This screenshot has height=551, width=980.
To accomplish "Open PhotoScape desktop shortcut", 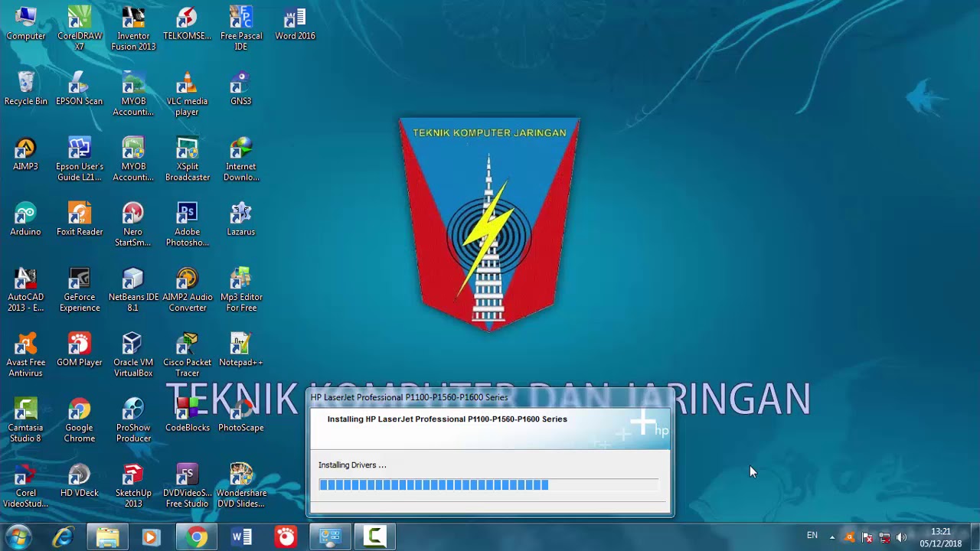I will coord(241,416).
